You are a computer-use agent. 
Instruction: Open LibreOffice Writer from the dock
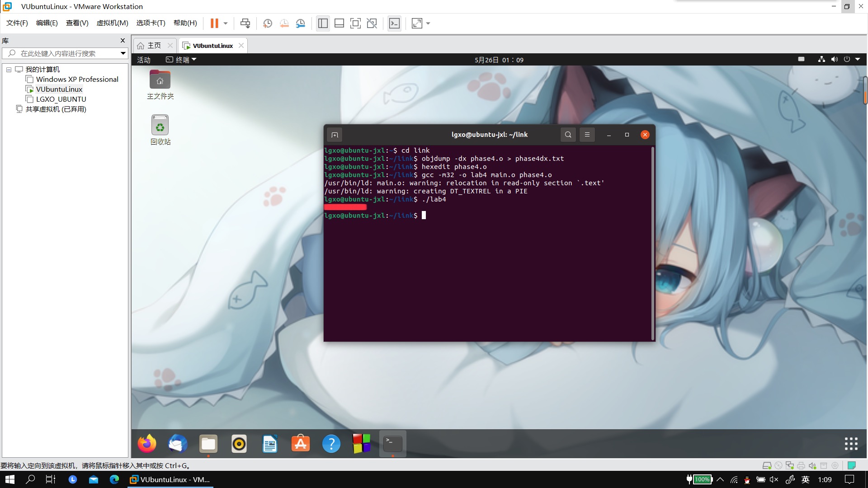(x=270, y=444)
